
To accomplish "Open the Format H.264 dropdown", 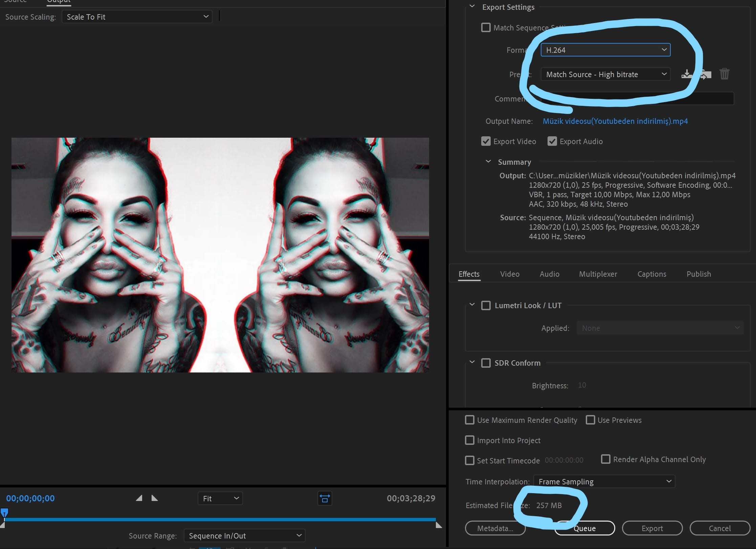I will [x=605, y=50].
